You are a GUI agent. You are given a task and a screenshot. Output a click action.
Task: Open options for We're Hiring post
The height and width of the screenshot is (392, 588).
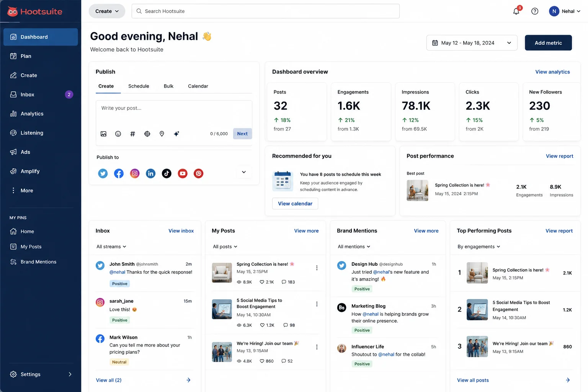click(x=317, y=347)
